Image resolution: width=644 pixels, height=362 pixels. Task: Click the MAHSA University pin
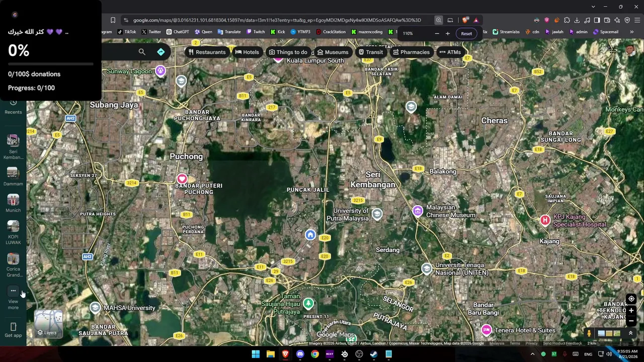(95, 308)
